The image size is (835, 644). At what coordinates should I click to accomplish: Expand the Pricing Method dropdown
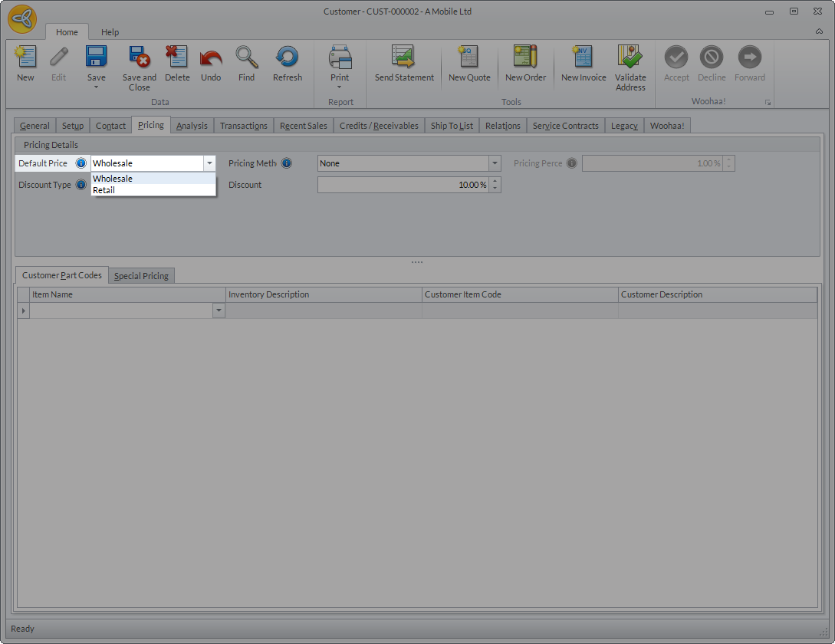point(495,163)
